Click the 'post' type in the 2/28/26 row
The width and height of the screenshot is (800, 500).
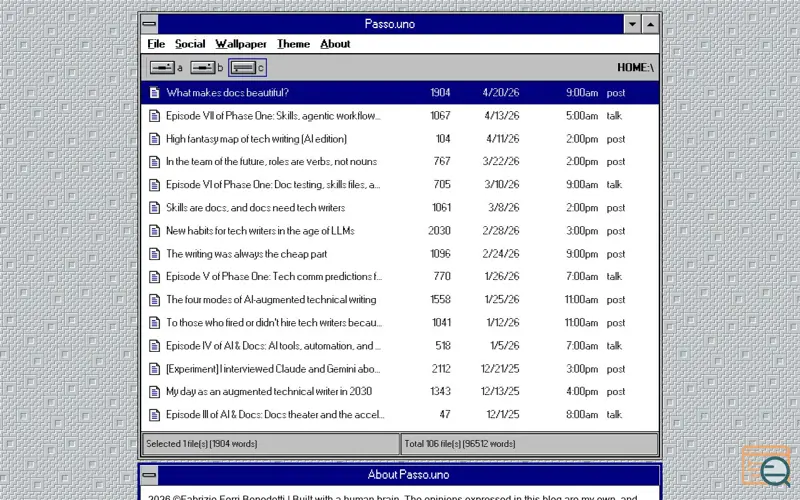point(616,231)
